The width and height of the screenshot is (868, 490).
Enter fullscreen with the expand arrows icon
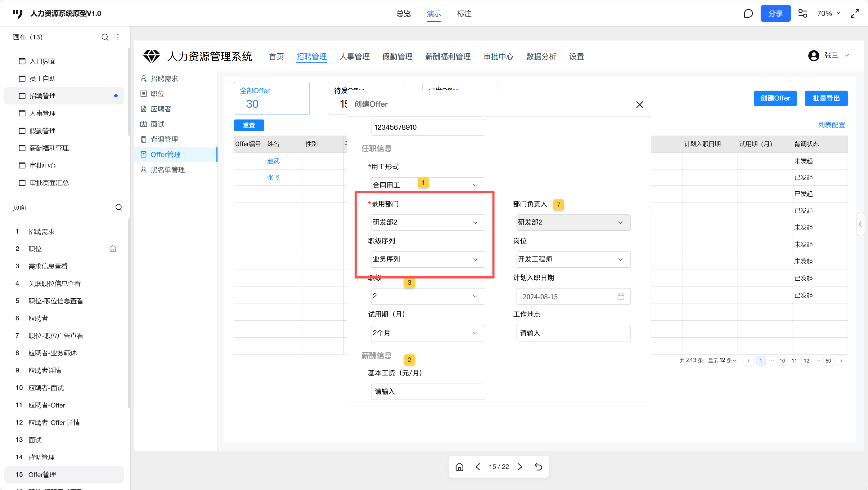tap(855, 13)
